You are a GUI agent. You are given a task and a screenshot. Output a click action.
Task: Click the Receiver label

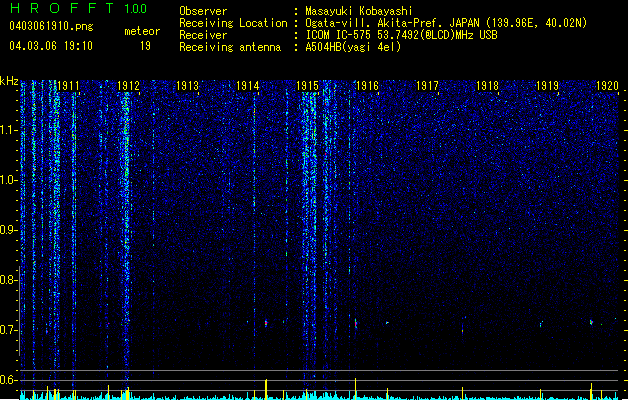203,35
